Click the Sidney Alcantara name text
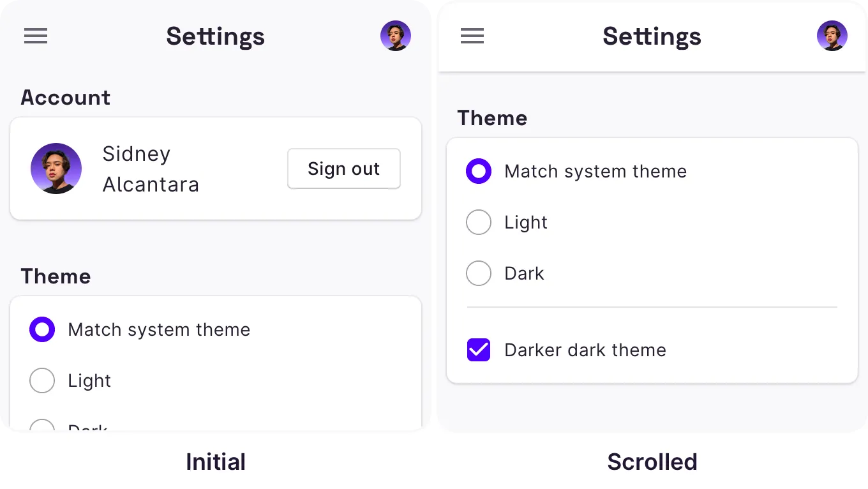Viewport: 868px width, 489px height. pos(151,169)
